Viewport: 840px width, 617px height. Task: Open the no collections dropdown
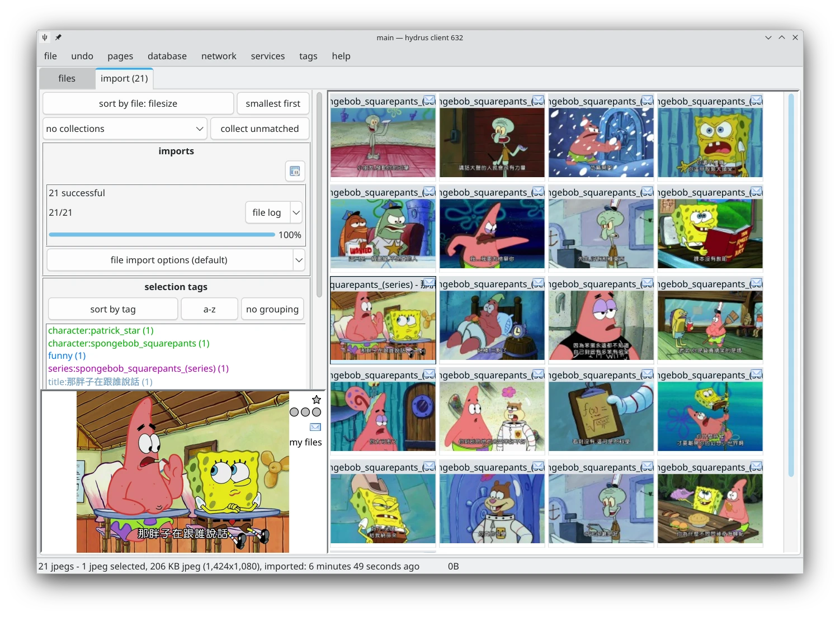click(124, 129)
